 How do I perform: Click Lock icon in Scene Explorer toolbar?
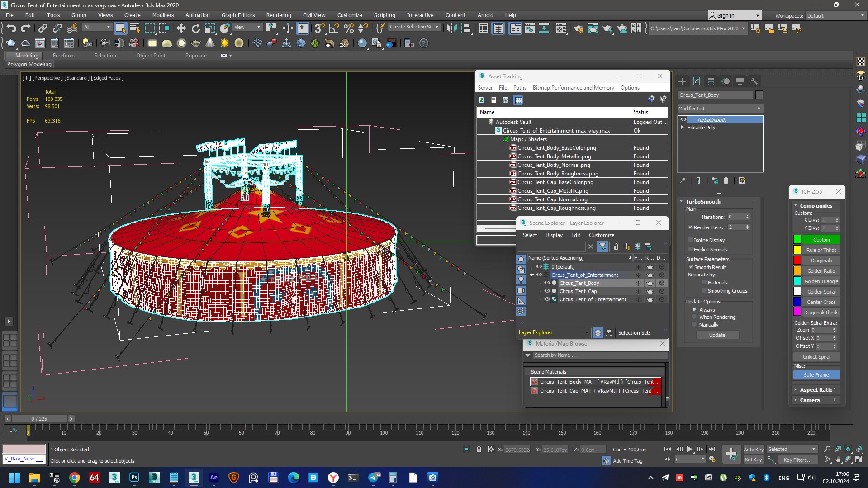point(616,246)
